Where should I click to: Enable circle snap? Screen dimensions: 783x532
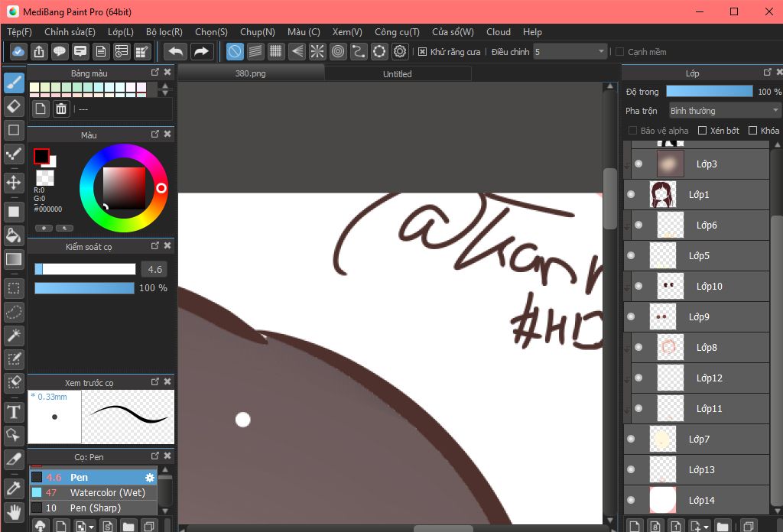coord(338,51)
